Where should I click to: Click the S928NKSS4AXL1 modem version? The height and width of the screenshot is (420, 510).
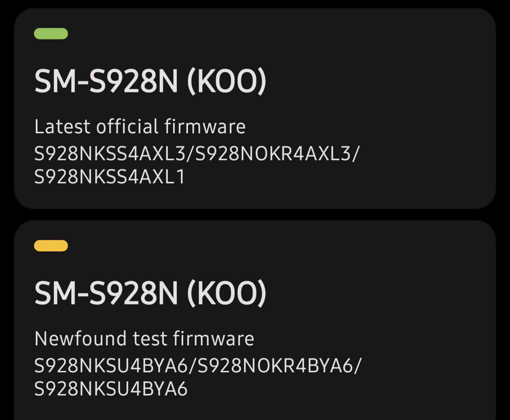pyautogui.click(x=110, y=177)
